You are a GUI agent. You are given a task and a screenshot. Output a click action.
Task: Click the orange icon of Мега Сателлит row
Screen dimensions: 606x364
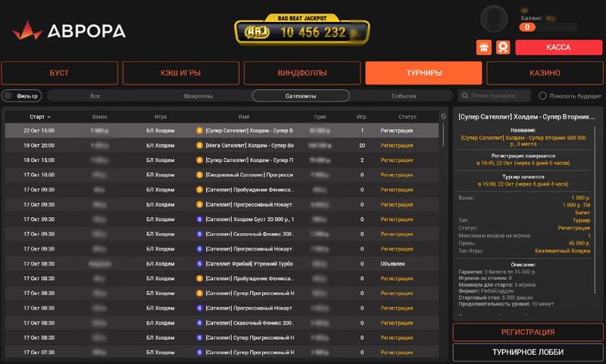pos(200,145)
